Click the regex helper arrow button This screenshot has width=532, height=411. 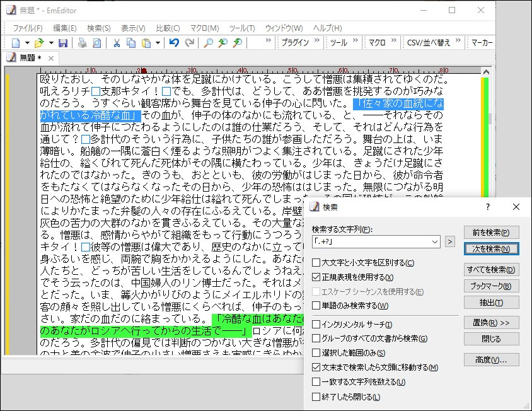click(450, 241)
